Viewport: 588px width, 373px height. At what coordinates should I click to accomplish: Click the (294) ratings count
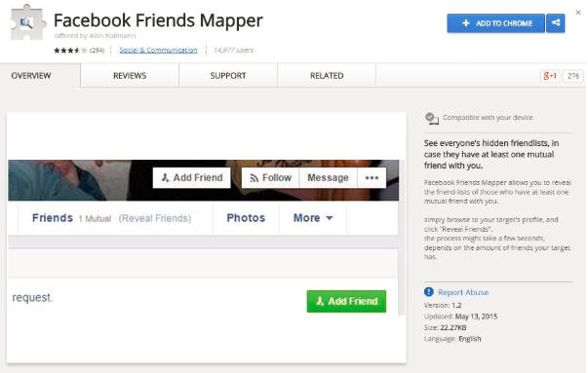point(98,51)
